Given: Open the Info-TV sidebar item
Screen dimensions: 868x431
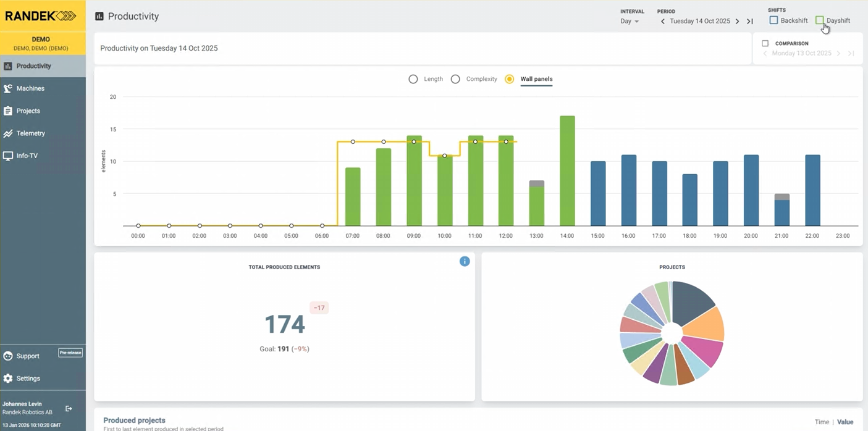Looking at the screenshot, I should pyautogui.click(x=43, y=156).
